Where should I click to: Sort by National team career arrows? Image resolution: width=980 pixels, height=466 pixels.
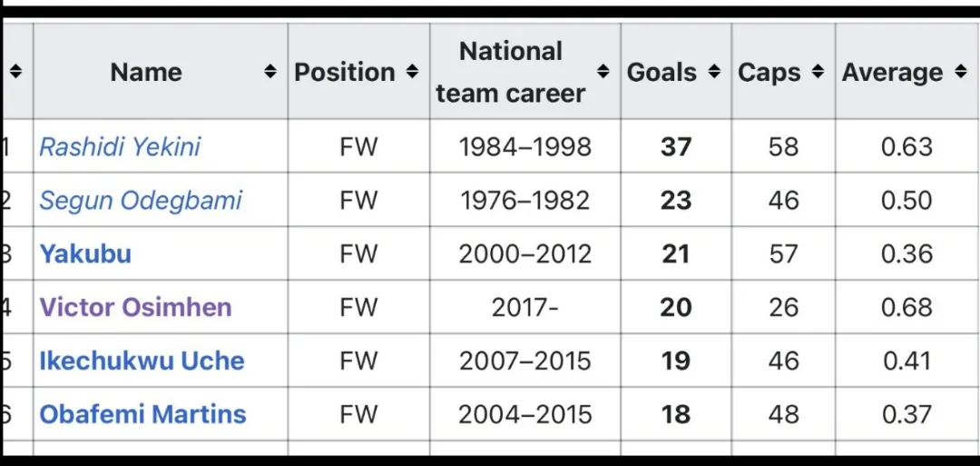click(603, 72)
